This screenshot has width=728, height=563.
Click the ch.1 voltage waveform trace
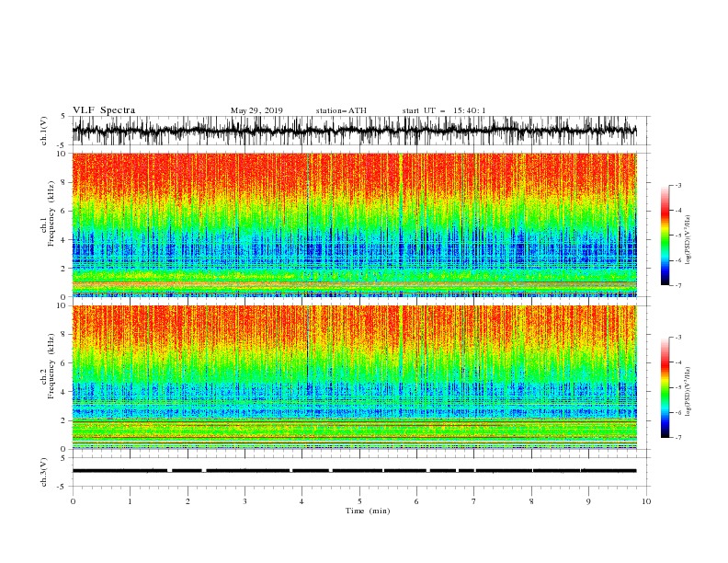pos(354,131)
